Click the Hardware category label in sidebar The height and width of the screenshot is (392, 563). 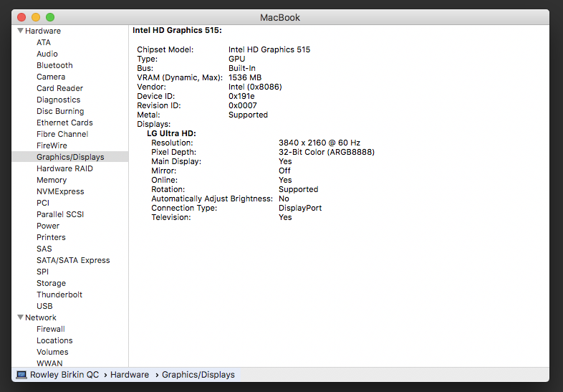coord(43,31)
